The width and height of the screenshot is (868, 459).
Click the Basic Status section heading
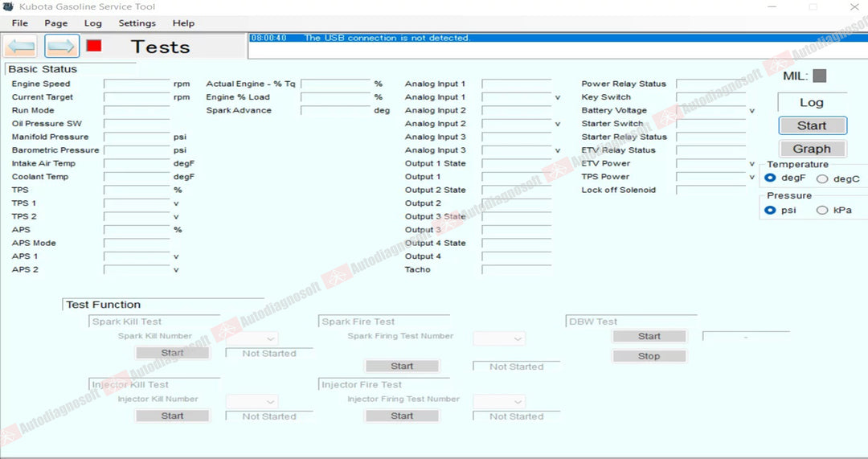(43, 69)
